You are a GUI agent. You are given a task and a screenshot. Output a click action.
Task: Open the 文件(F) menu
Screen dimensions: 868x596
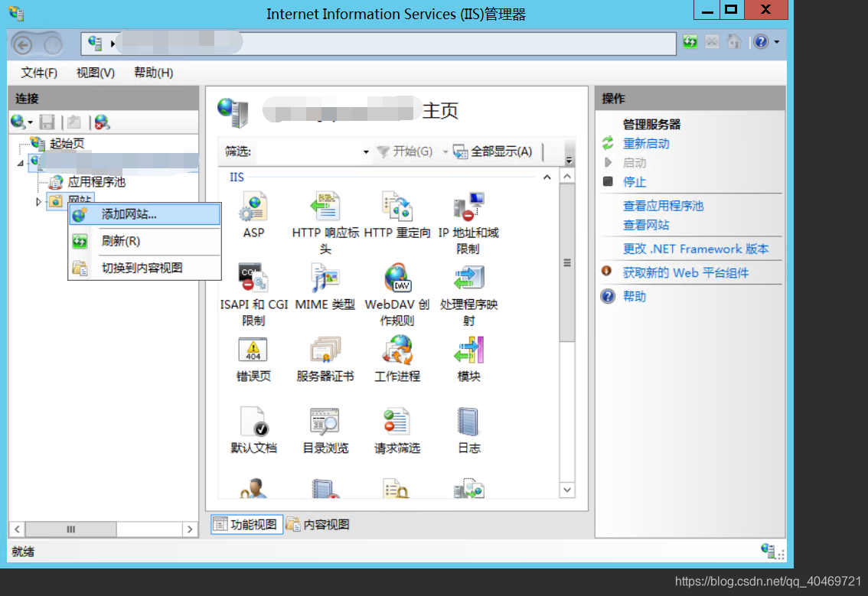click(x=39, y=73)
